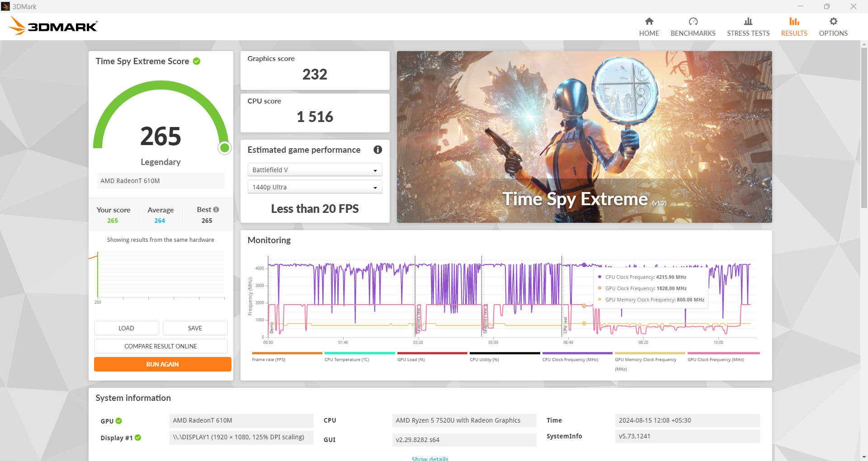
Task: Open the Show details link
Action: point(430,458)
